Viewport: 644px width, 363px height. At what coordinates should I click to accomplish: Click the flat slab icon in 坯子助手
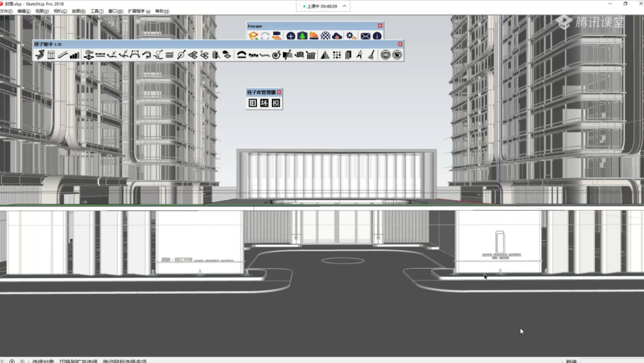pos(169,55)
